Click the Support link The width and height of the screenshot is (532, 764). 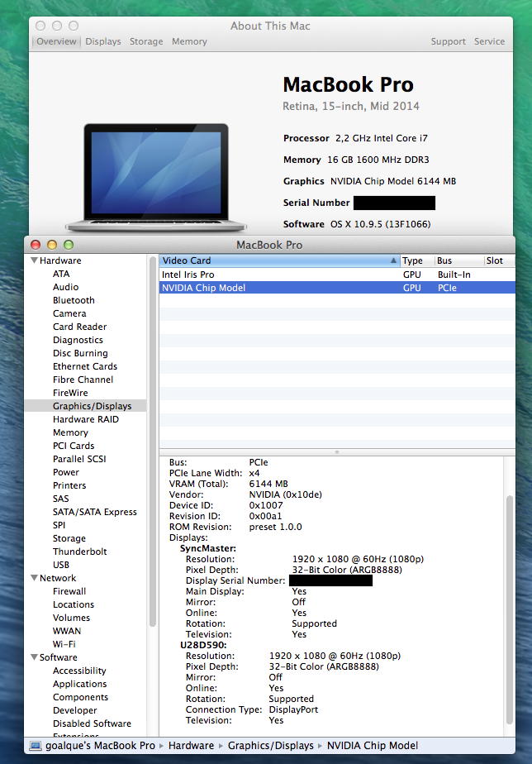448,41
